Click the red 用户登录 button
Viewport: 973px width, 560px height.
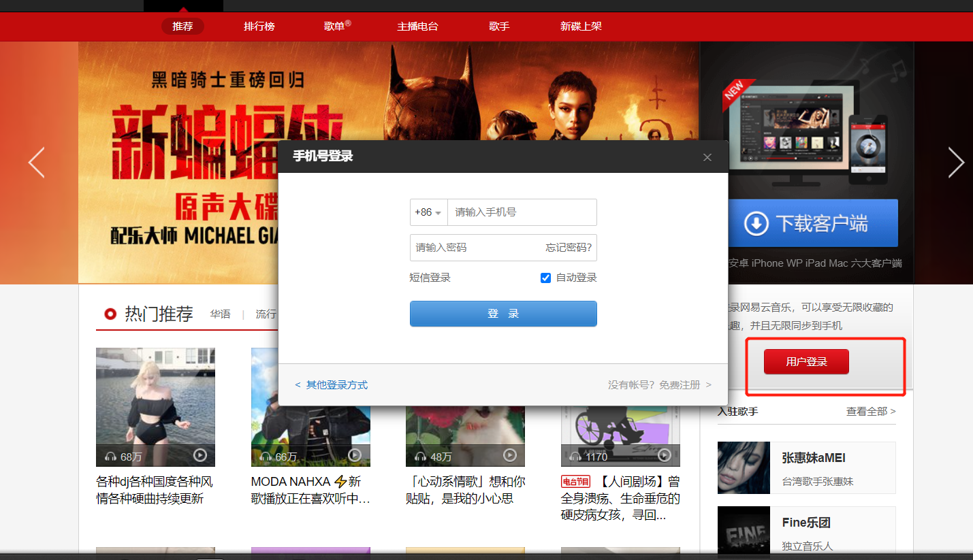[x=806, y=361]
